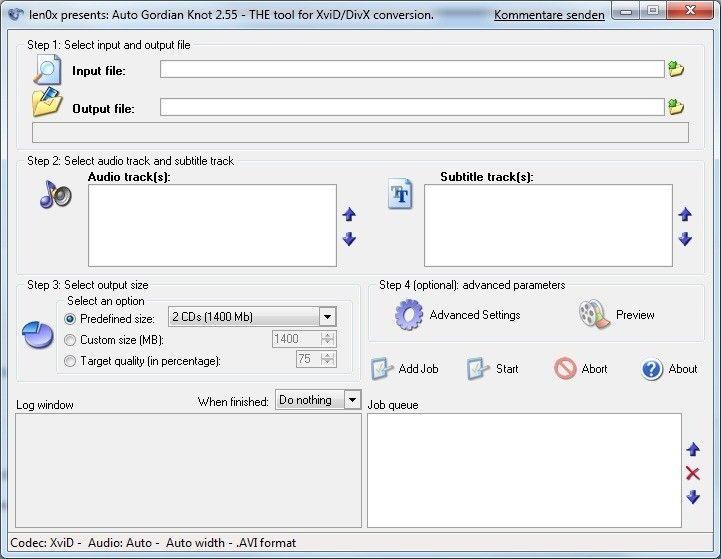Click the status bar text Codec: XviD
This screenshot has width=721, height=559.
(42, 542)
